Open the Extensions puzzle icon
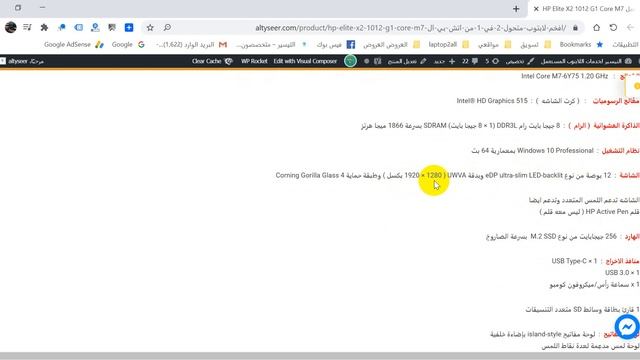Image resolution: width=640 pixels, height=360 pixels. [x=44, y=27]
